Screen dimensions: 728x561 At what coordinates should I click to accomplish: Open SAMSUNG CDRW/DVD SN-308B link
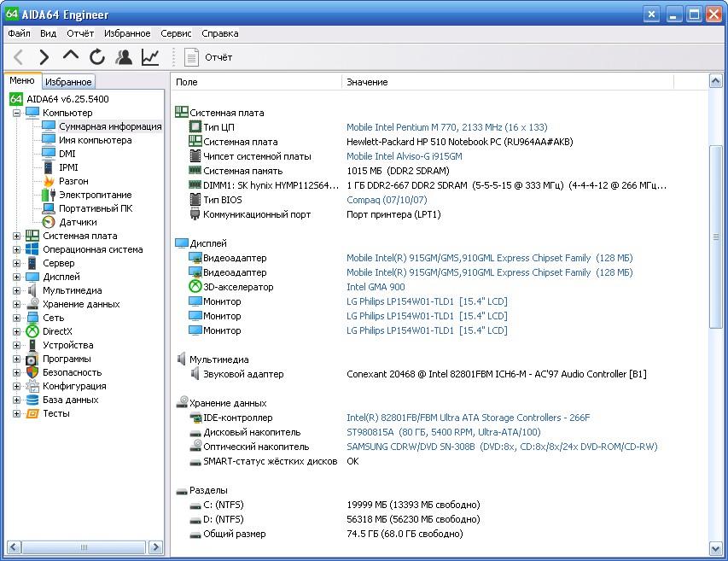(502, 447)
